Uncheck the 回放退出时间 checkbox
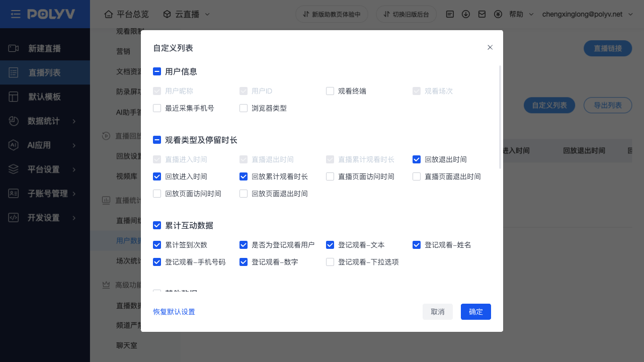 [417, 159]
